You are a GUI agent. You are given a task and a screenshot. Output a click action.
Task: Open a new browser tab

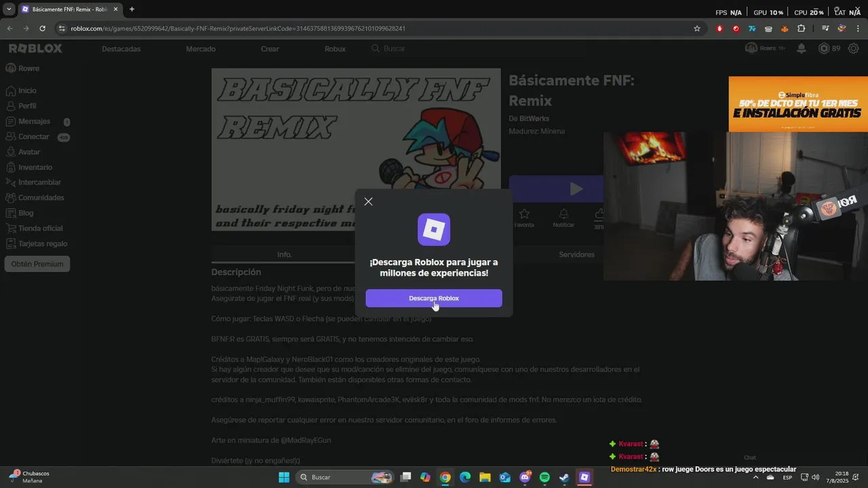click(x=132, y=9)
